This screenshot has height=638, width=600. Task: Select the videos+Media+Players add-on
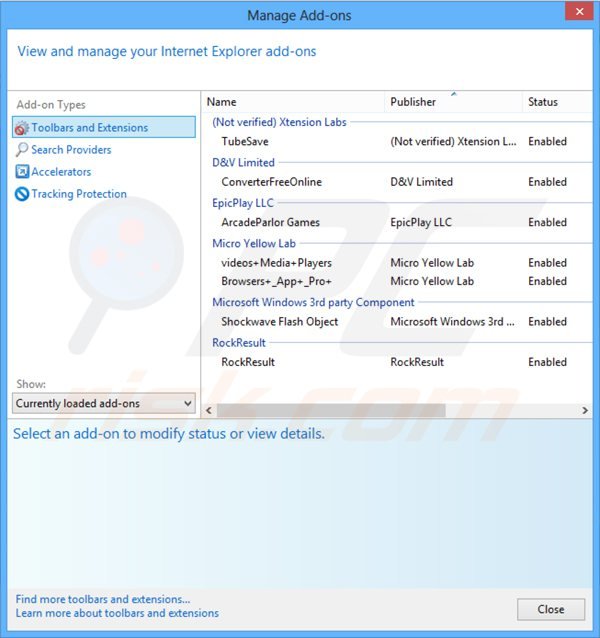pyautogui.click(x=397, y=263)
